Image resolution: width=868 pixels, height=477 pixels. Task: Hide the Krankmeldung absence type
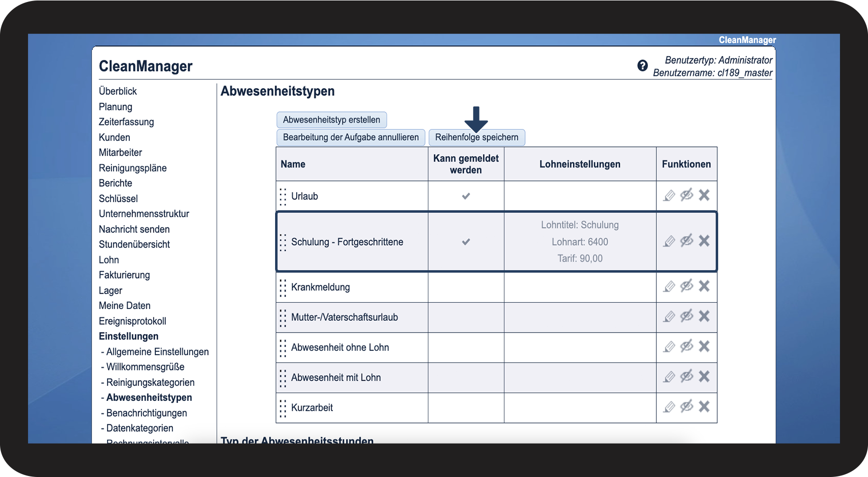point(687,285)
